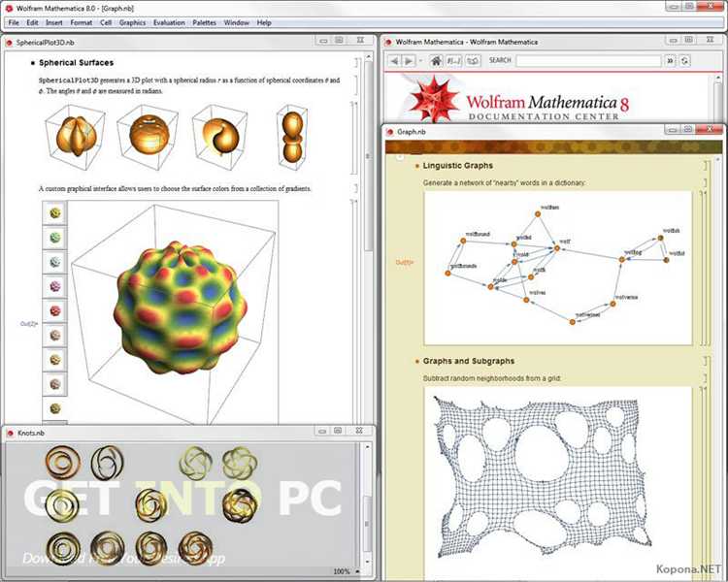This screenshot has height=582, width=728.
Task: Select cell bracket beside Linguistic Graphs heading
Action: click(707, 166)
